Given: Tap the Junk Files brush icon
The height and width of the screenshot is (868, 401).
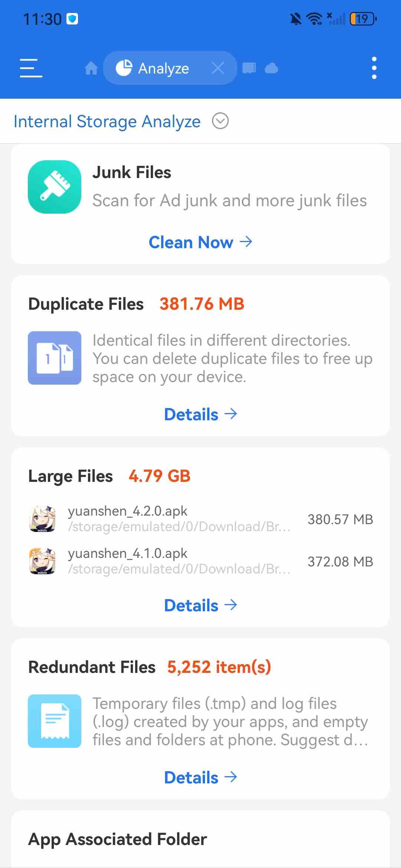Looking at the screenshot, I should (55, 187).
